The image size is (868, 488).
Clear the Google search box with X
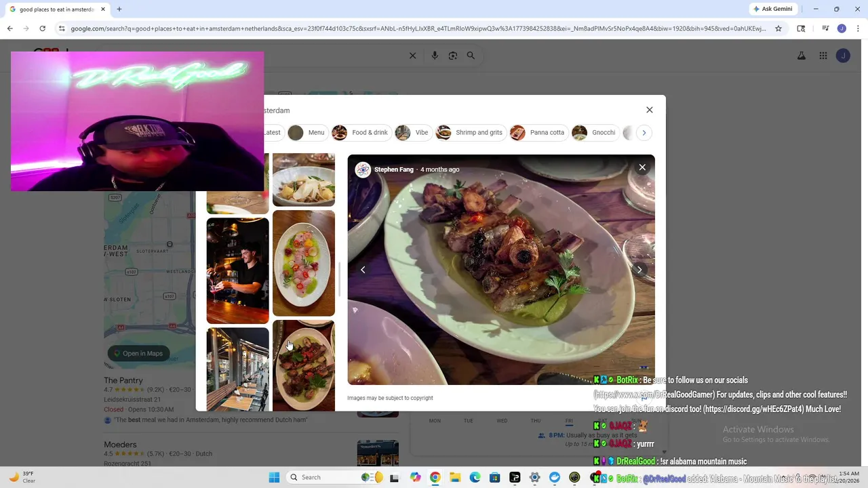(412, 56)
